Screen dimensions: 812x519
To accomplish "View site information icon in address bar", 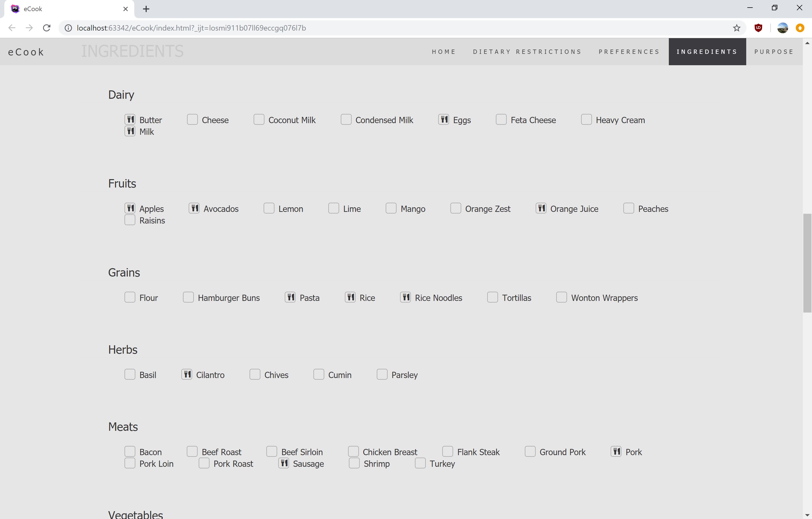I will (x=68, y=28).
